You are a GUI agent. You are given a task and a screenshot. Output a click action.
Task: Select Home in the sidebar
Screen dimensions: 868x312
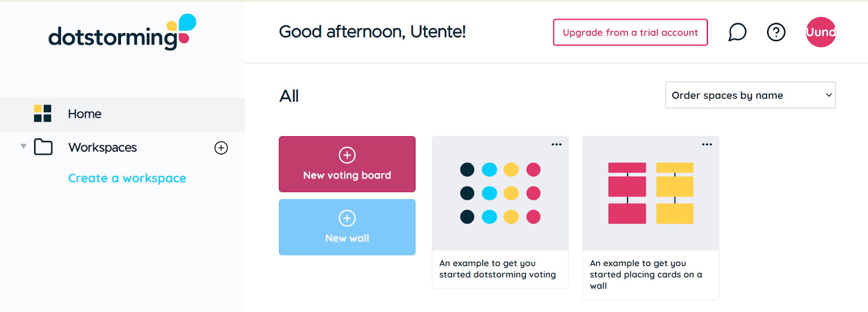tap(122, 114)
